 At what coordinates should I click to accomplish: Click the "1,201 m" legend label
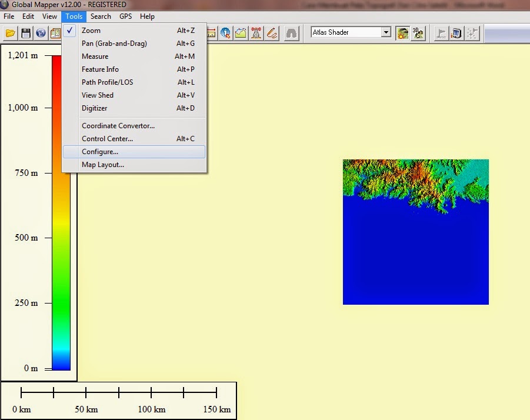click(23, 55)
